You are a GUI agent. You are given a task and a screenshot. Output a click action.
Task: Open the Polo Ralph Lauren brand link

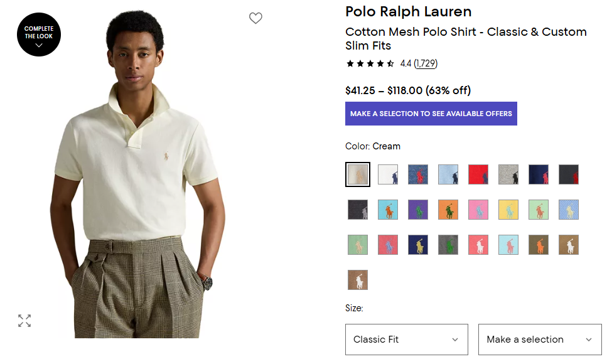pyautogui.click(x=408, y=12)
